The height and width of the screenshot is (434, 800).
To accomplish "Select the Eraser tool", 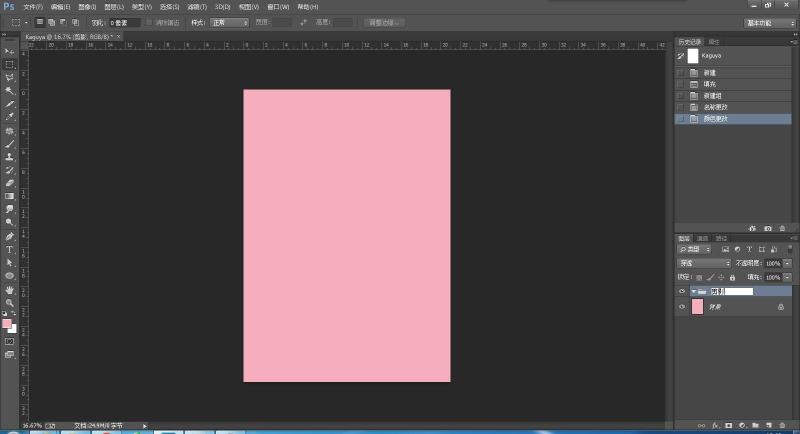I will (9, 183).
